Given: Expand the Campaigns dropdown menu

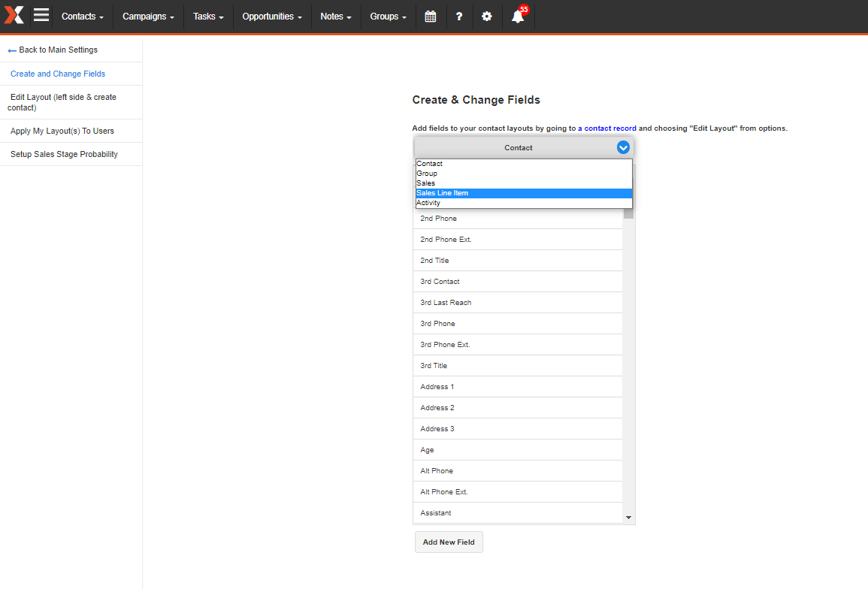Looking at the screenshot, I should coord(148,17).
